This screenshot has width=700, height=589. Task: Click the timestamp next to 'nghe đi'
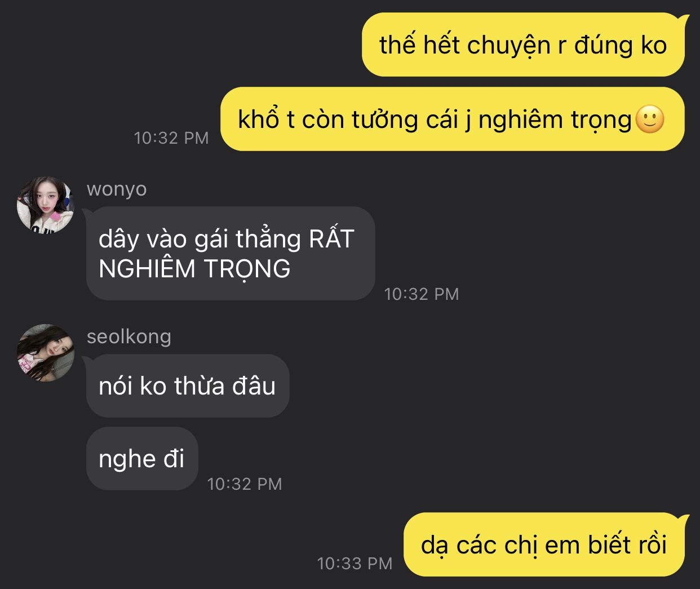[x=245, y=484]
